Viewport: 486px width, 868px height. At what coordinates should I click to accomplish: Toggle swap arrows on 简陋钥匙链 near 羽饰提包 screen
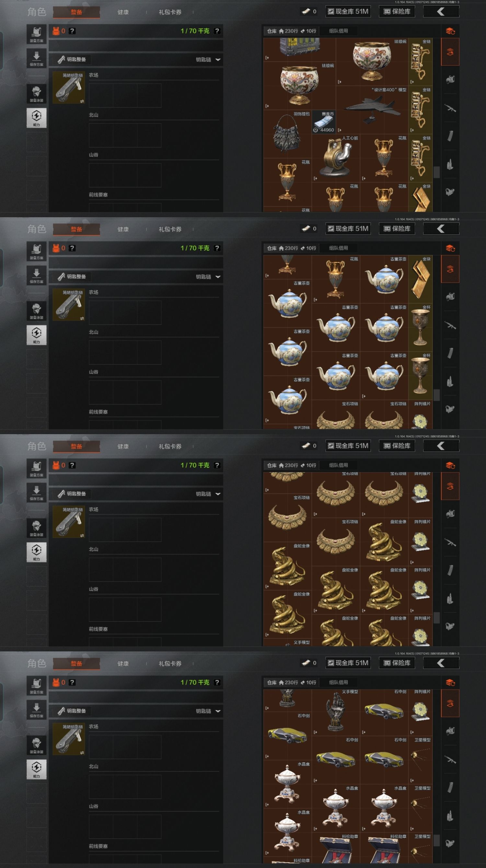82,101
